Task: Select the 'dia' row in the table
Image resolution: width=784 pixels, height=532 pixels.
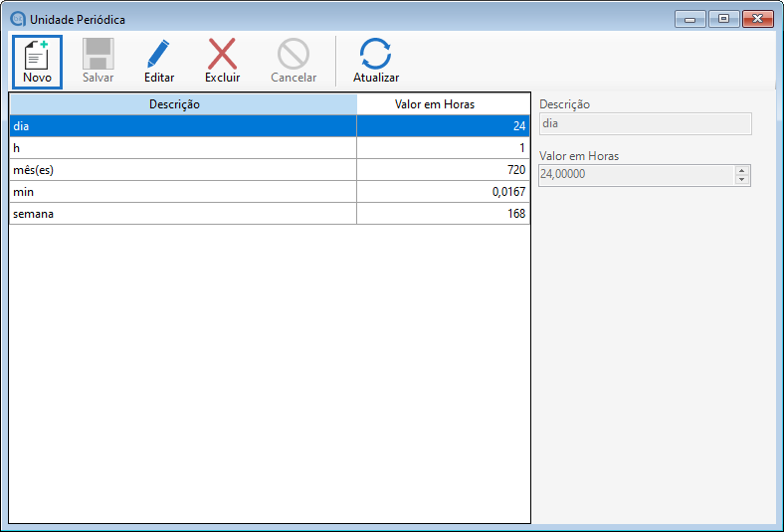Action: pyautogui.click(x=183, y=126)
